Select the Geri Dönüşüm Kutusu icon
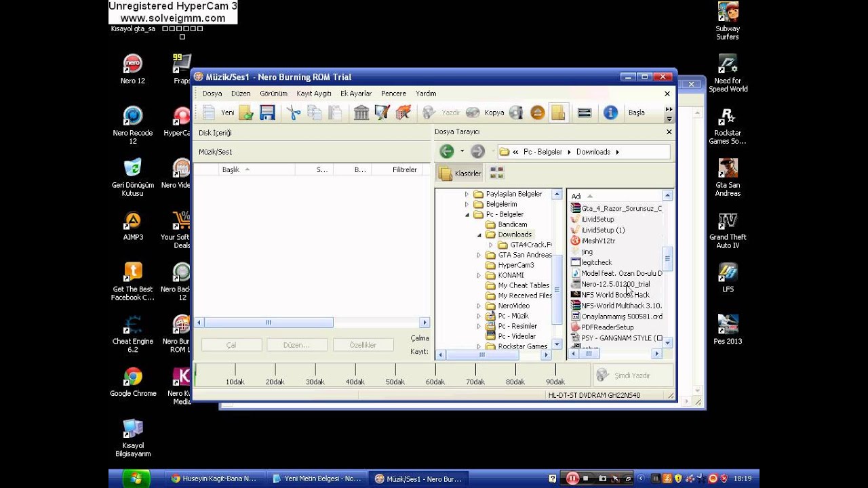 133,178
